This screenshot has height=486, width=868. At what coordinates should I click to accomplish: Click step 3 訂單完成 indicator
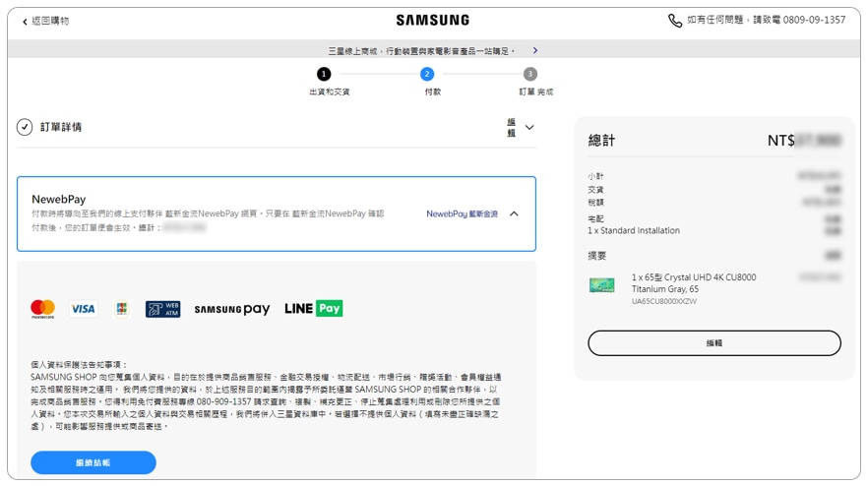530,74
